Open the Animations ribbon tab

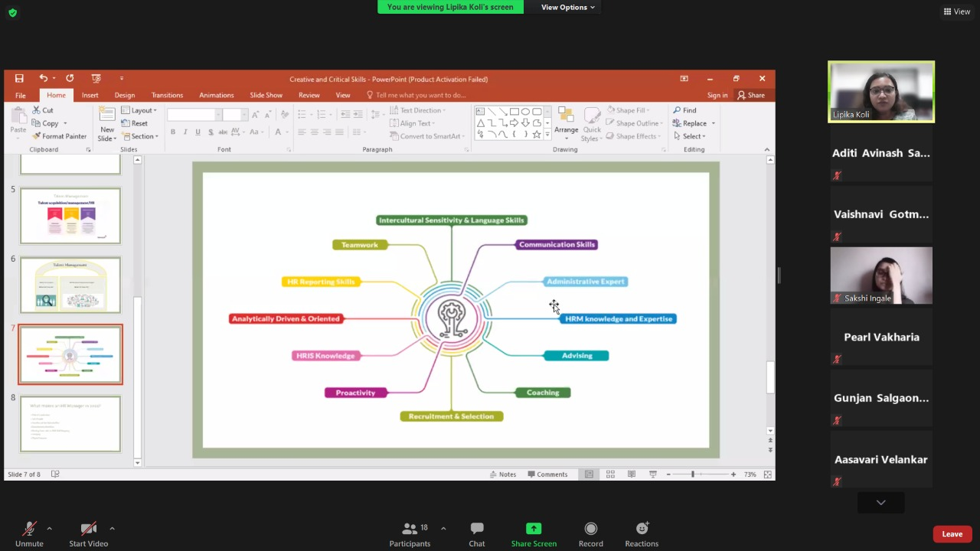216,95
